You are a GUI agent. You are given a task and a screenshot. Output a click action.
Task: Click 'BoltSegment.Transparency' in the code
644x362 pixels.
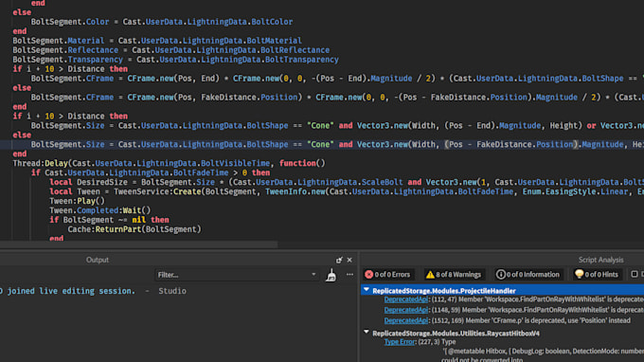68,60
